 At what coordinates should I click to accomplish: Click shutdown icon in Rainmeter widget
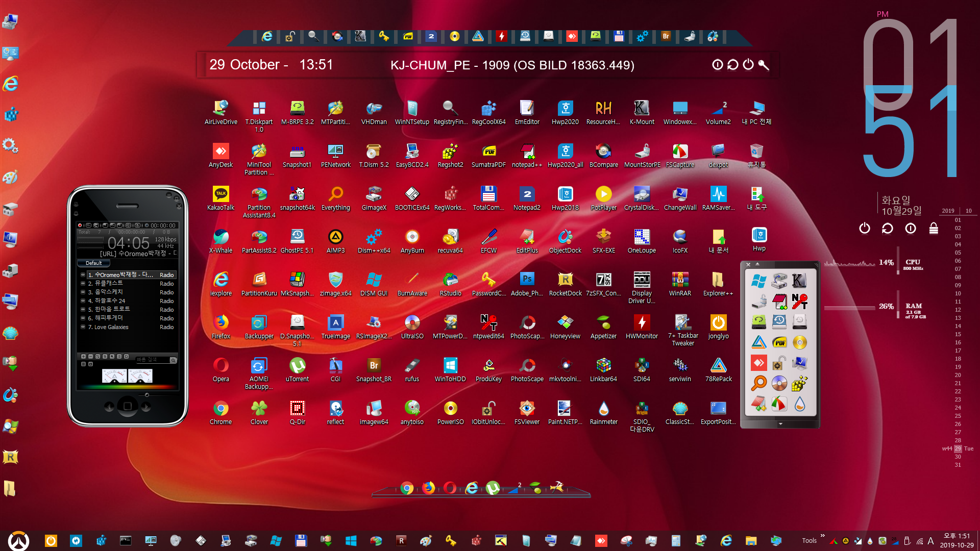[x=865, y=228]
